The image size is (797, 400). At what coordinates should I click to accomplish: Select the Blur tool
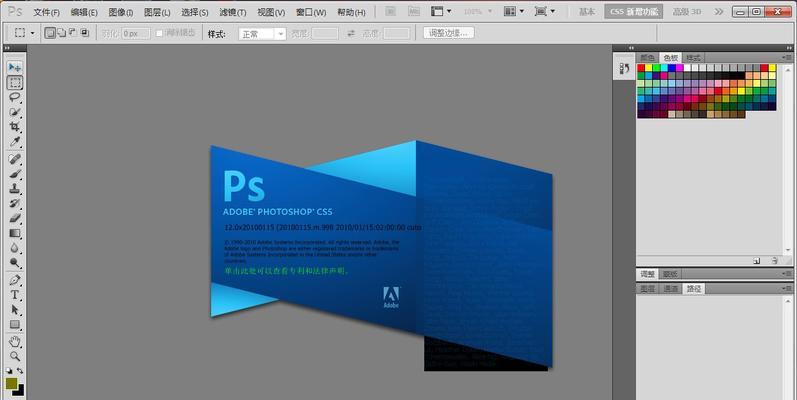point(15,248)
